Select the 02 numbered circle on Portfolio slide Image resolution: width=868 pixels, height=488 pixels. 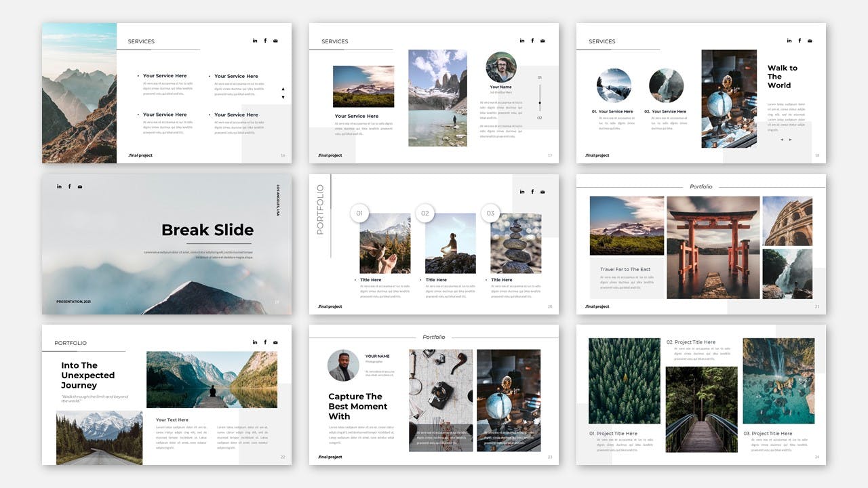click(x=425, y=213)
